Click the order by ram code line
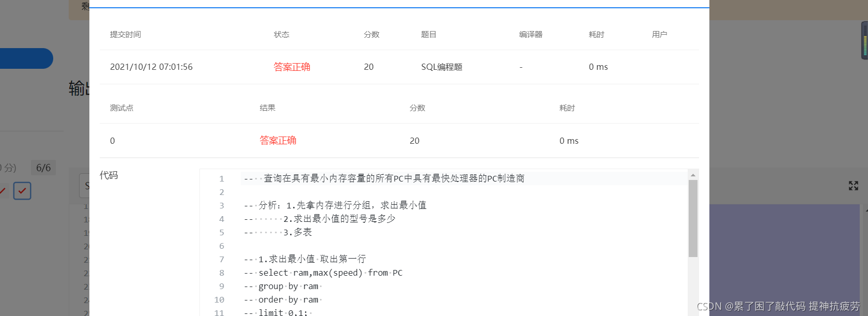Screen dimensions: 868x316 pos(283,299)
